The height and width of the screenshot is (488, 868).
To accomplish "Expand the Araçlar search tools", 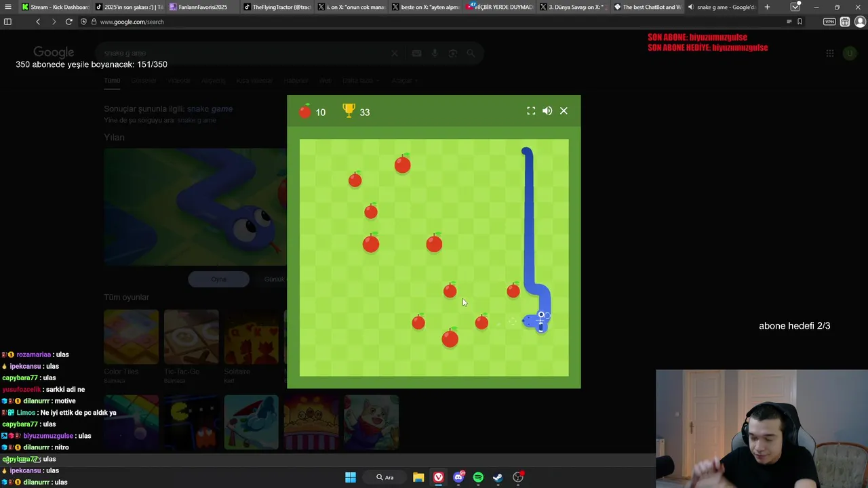I will coord(403,81).
